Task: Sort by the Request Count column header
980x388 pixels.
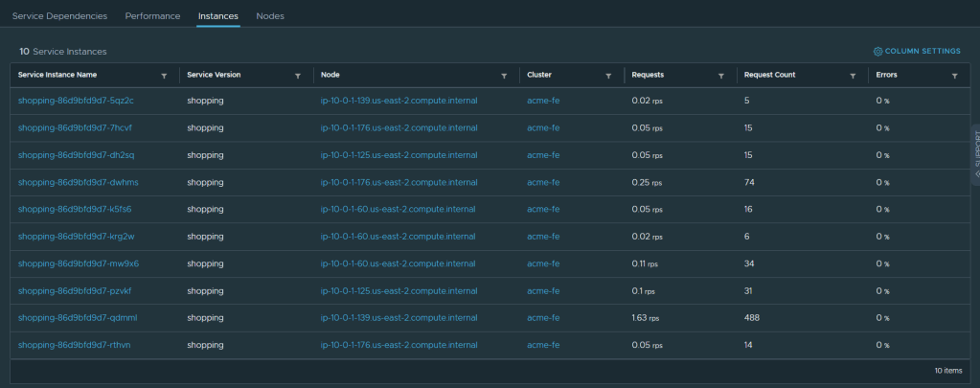Action: click(x=769, y=75)
